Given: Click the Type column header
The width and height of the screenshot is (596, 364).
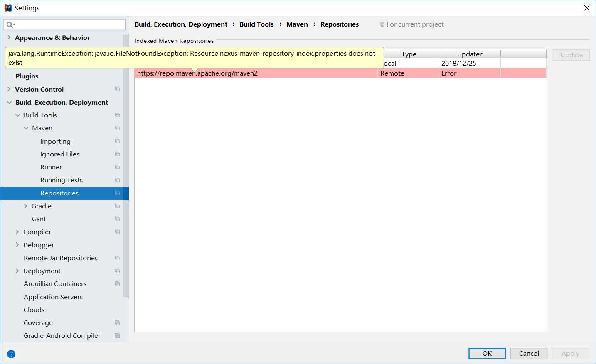Looking at the screenshot, I should pyautogui.click(x=409, y=54).
